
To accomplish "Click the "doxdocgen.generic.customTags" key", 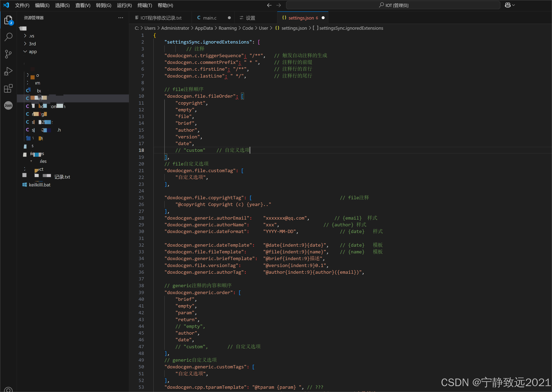I will [x=205, y=367].
